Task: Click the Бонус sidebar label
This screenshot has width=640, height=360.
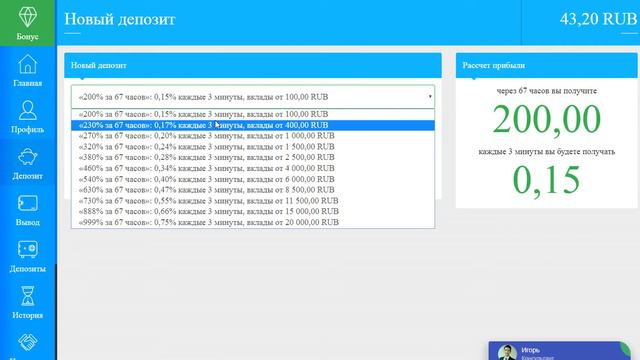Action: point(27,37)
